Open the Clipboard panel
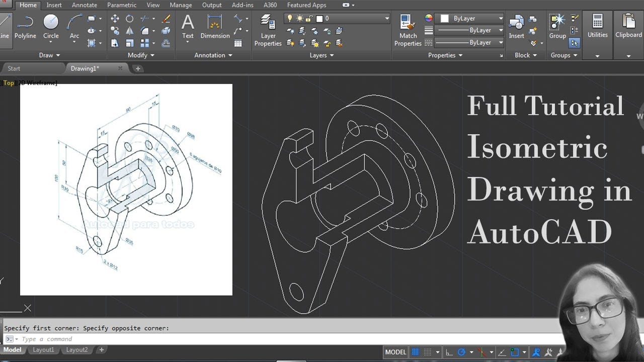Viewport: 644px width, 362px height. tap(628, 34)
